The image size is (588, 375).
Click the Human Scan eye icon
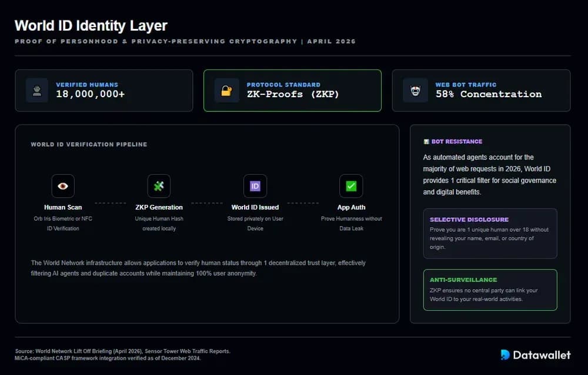pos(63,186)
